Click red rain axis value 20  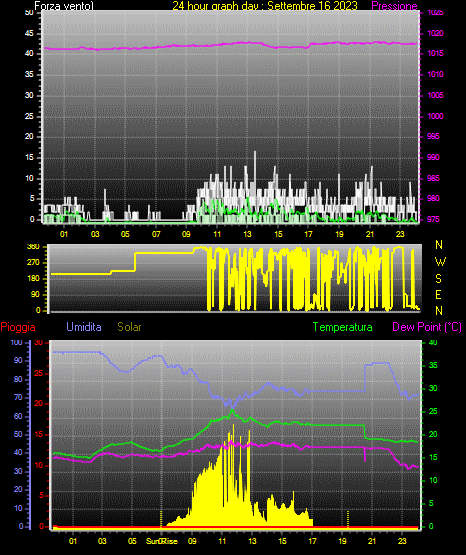(x=39, y=404)
